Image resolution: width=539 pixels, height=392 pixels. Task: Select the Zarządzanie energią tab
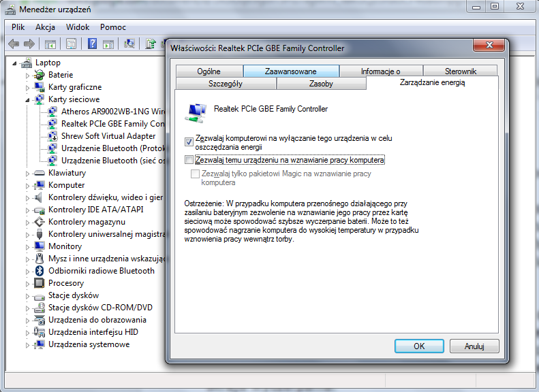pos(433,82)
